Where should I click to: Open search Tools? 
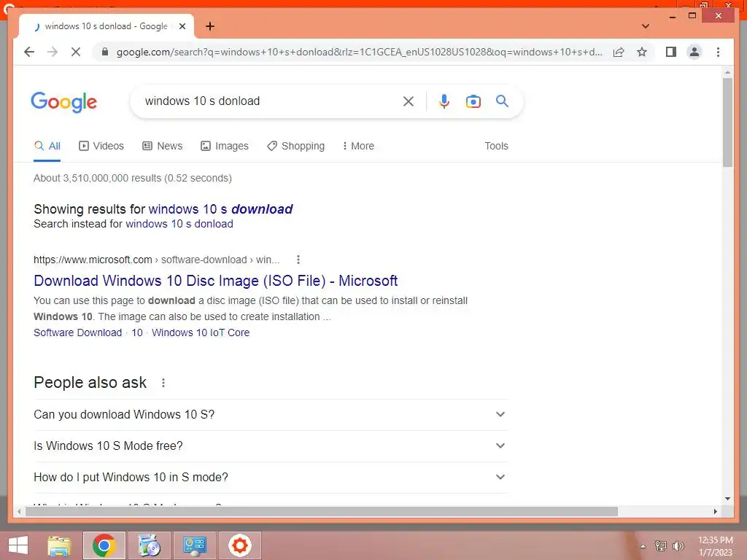pos(496,146)
